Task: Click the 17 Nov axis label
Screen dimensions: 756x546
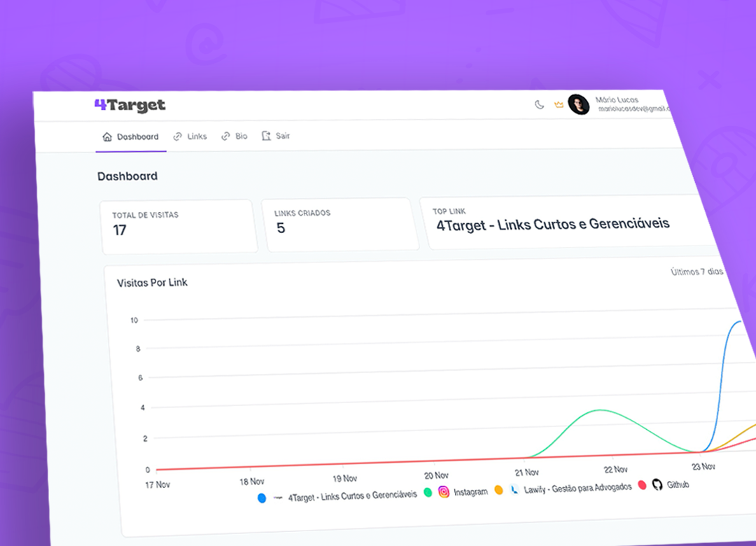Action: pos(157,484)
